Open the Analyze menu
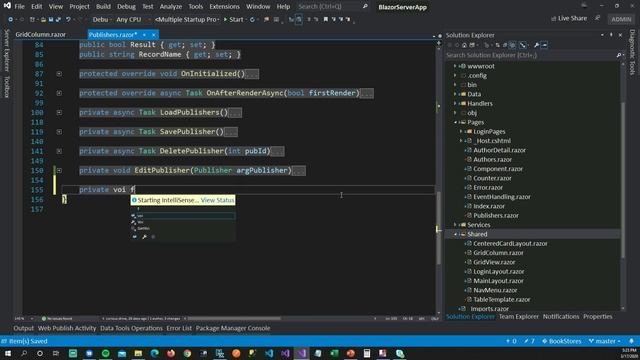Screen dimensions: 640x360 [x=171, y=7]
